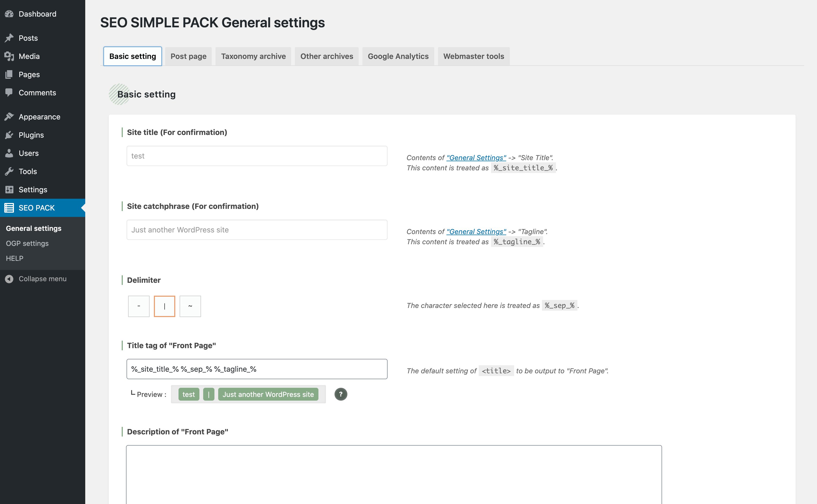
Task: Select the vertical bar delimiter option
Action: pyautogui.click(x=165, y=306)
